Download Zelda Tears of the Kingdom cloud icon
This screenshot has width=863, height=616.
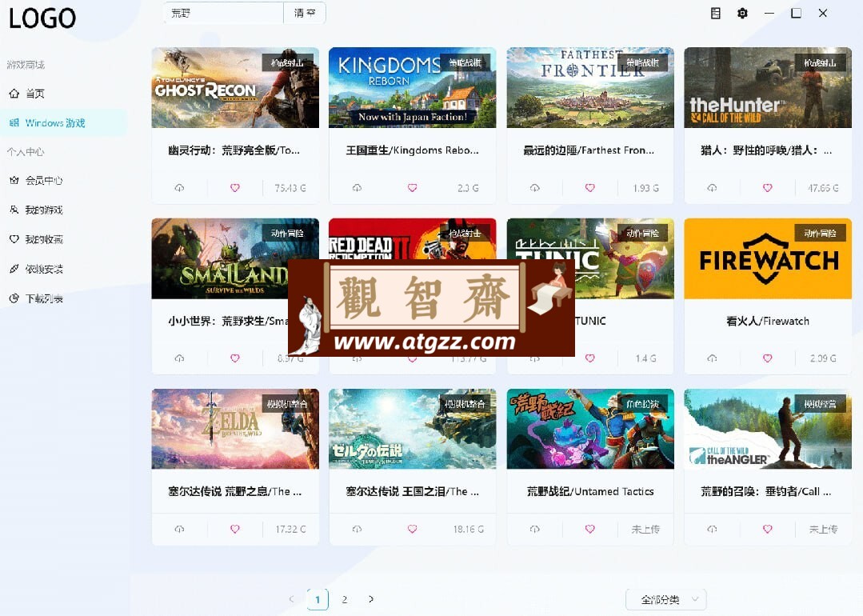coord(358,529)
